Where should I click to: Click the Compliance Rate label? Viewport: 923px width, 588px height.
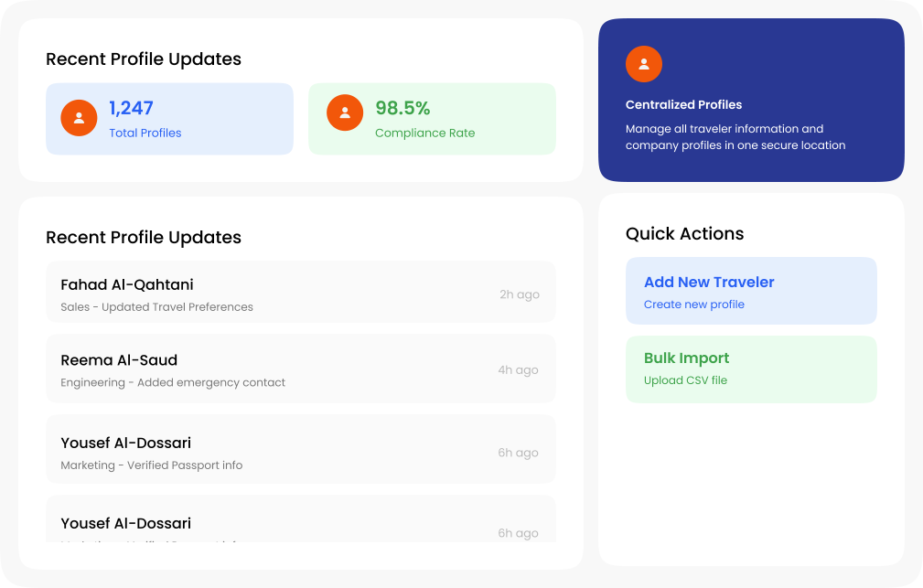point(424,133)
